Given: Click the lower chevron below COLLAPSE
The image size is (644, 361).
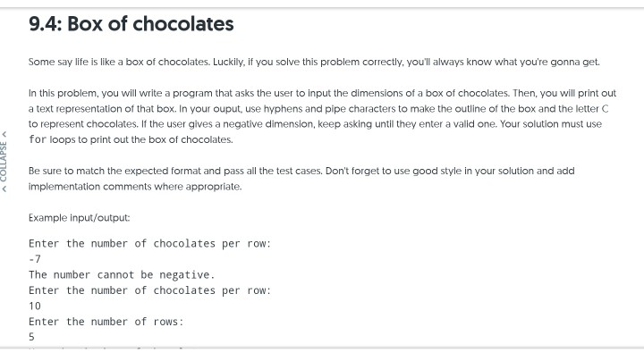Looking at the screenshot, I should [x=4, y=189].
